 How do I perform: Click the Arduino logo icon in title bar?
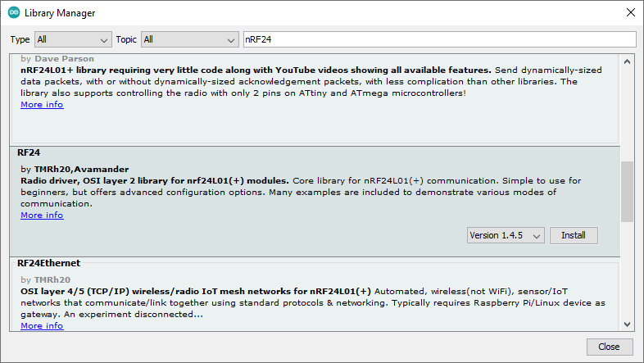(14, 13)
